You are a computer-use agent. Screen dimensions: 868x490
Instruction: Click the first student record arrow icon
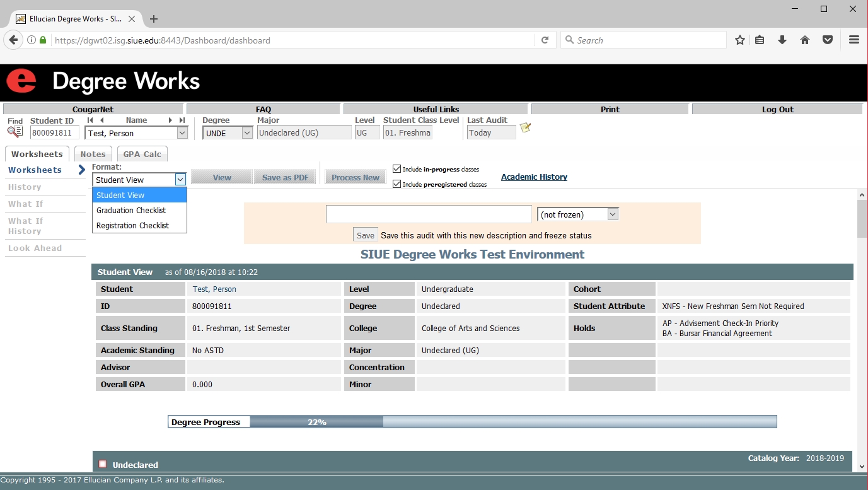click(x=90, y=120)
